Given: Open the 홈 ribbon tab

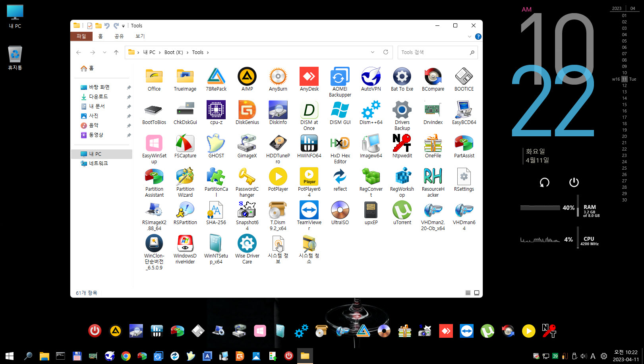Looking at the screenshot, I should pyautogui.click(x=101, y=36).
